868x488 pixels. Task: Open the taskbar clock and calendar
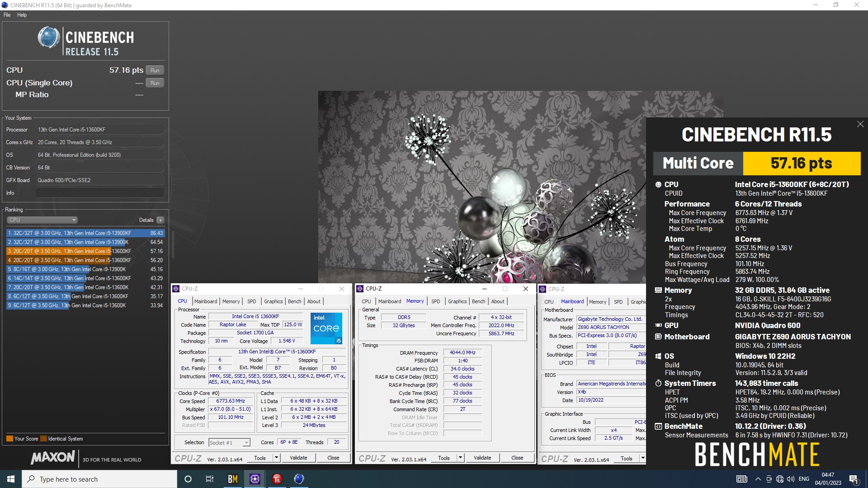828,479
